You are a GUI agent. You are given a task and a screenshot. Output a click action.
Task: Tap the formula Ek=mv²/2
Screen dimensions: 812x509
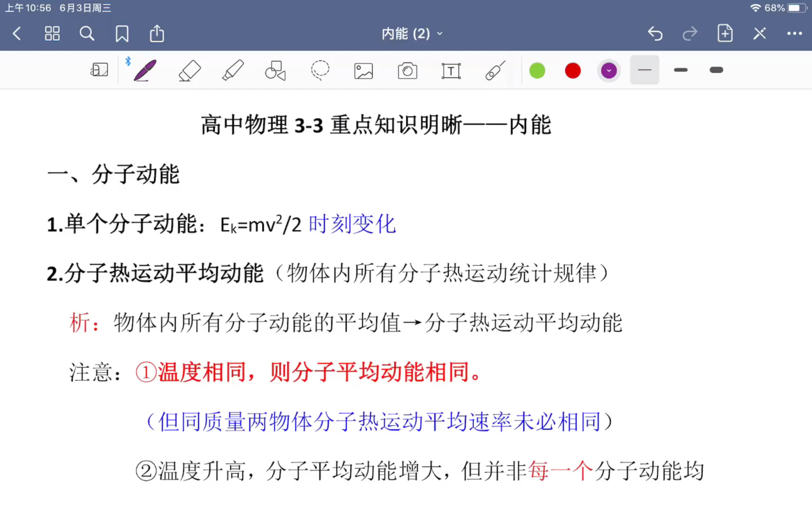pos(261,225)
